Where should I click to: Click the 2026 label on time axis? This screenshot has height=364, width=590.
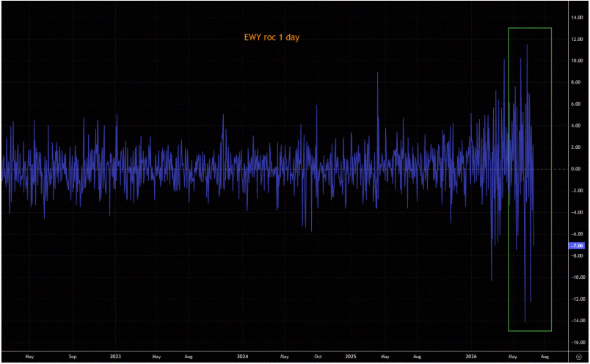[x=471, y=357]
